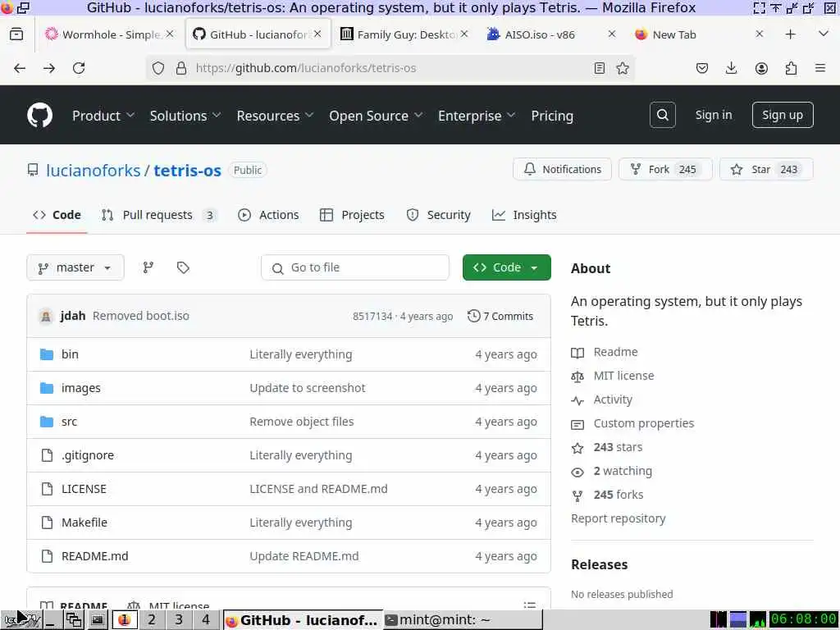840x630 pixels.
Task: Reload the current page
Action: tap(79, 68)
